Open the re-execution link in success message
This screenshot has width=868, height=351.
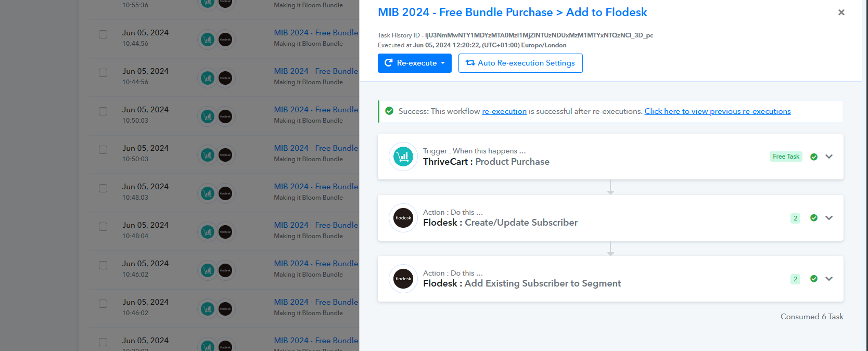[504, 111]
